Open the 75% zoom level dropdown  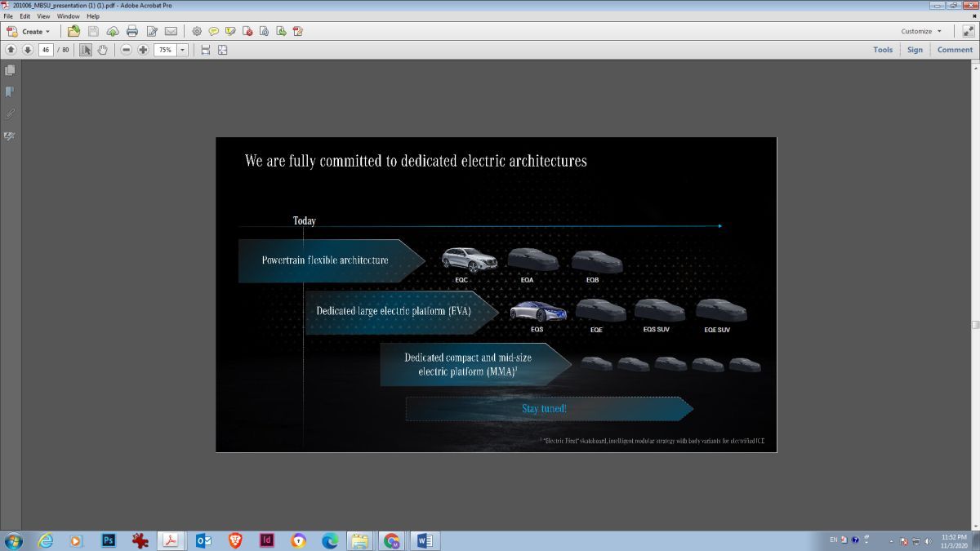[182, 50]
